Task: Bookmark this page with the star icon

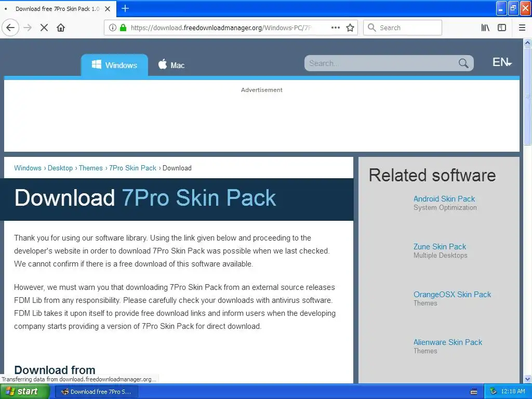Action: click(x=350, y=28)
